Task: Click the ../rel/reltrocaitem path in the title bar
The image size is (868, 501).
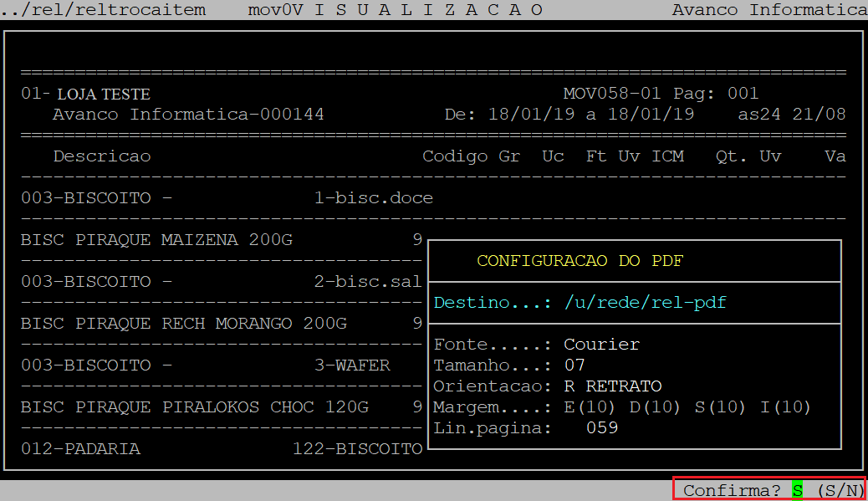Action: 103,10
